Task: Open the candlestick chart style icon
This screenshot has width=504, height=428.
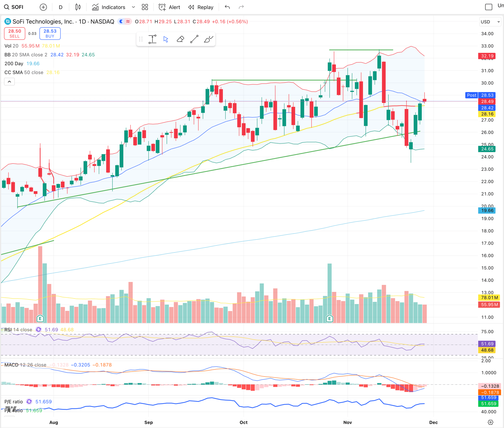Action: point(78,7)
